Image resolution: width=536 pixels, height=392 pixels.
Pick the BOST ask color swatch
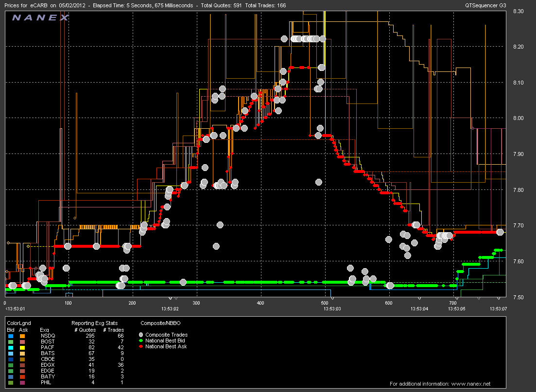click(22, 342)
